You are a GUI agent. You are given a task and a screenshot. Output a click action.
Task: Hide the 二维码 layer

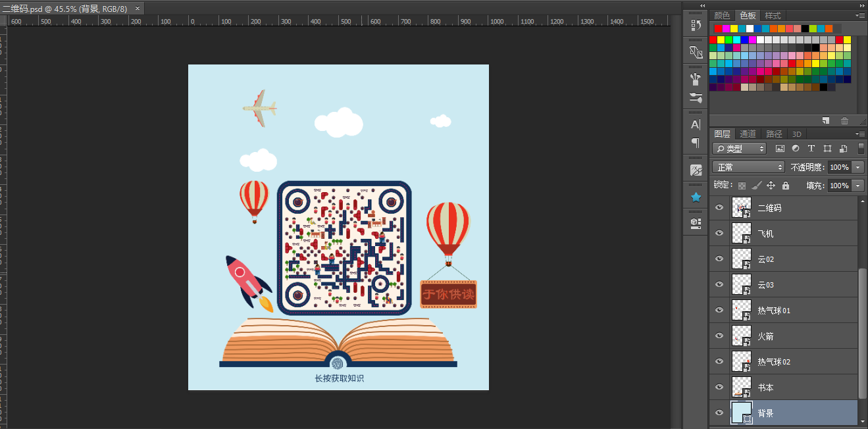point(719,207)
